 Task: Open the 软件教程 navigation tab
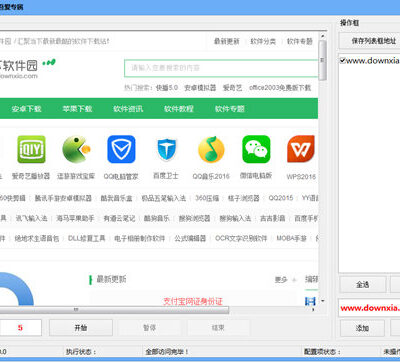pos(179,109)
